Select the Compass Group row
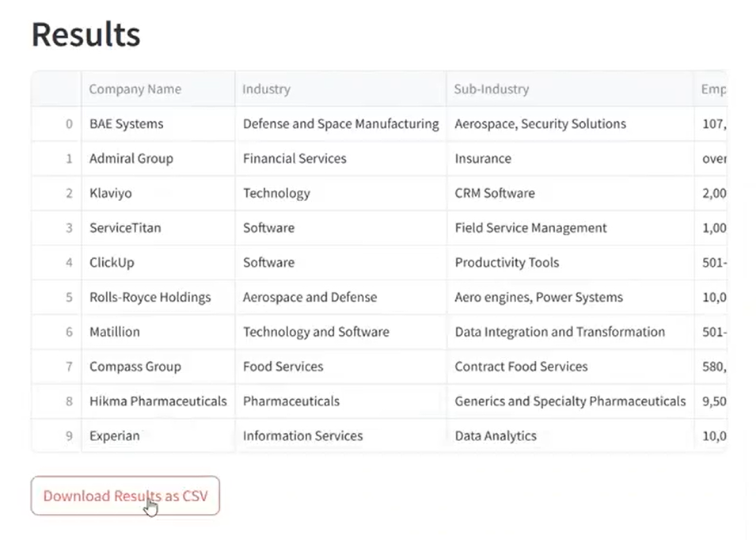Image resolution: width=756 pixels, height=540 pixels. click(x=135, y=367)
